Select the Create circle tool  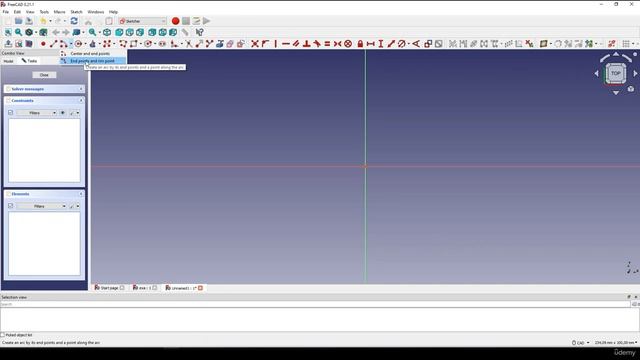click(x=78, y=44)
